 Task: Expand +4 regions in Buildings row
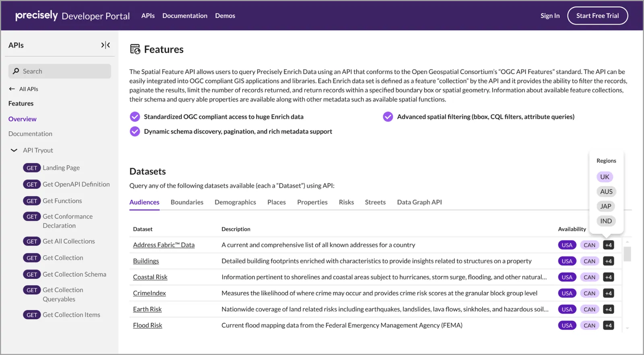609,261
